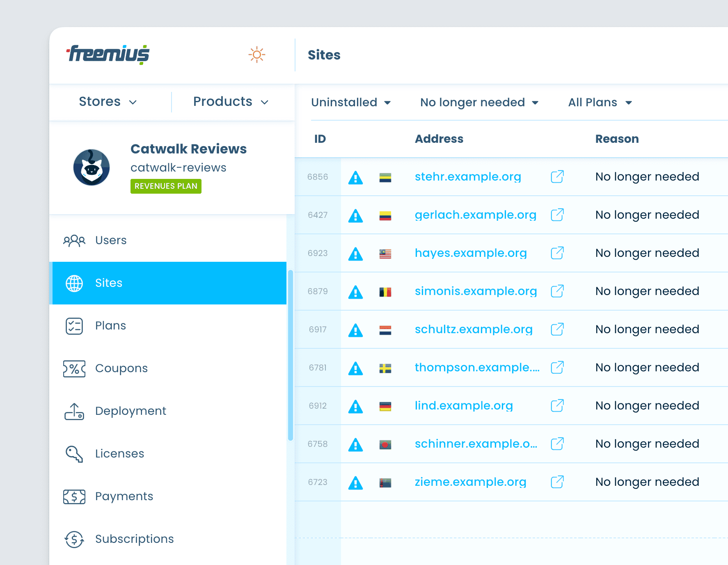Select the Sites menu item
728x565 pixels.
tap(168, 283)
